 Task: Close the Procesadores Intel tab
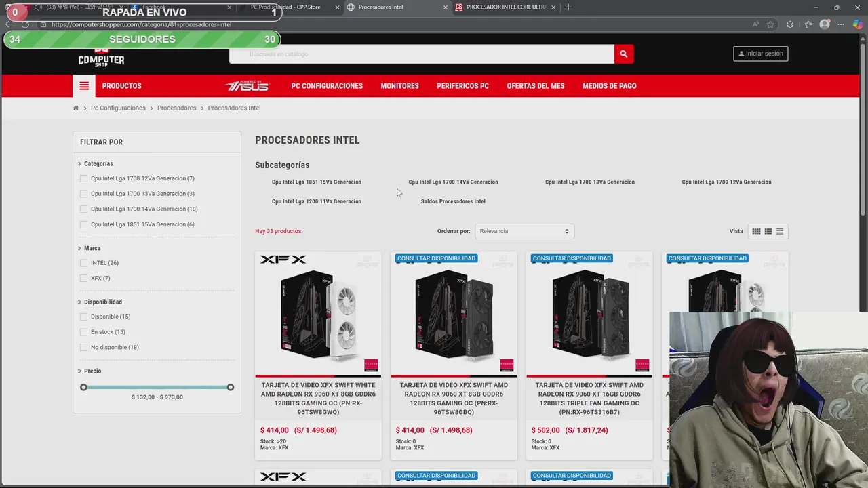point(446,7)
